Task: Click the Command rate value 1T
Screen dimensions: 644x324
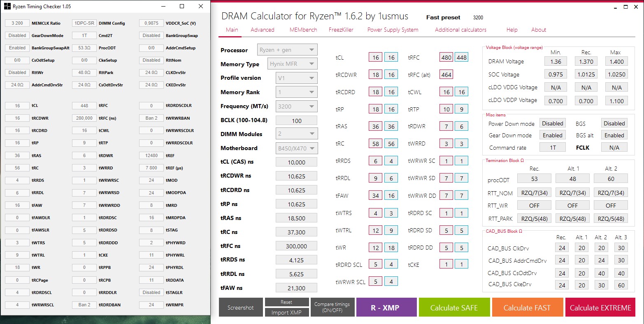Action: click(x=553, y=147)
